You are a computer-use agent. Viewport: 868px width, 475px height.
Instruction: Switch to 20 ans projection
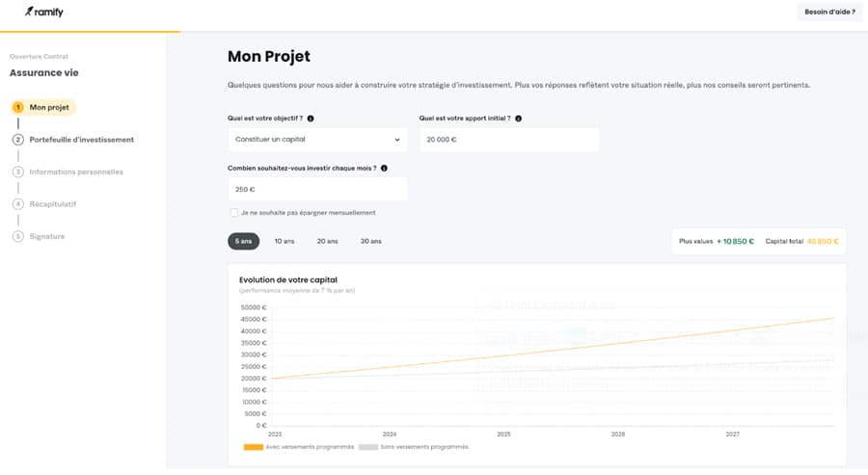[x=328, y=241]
